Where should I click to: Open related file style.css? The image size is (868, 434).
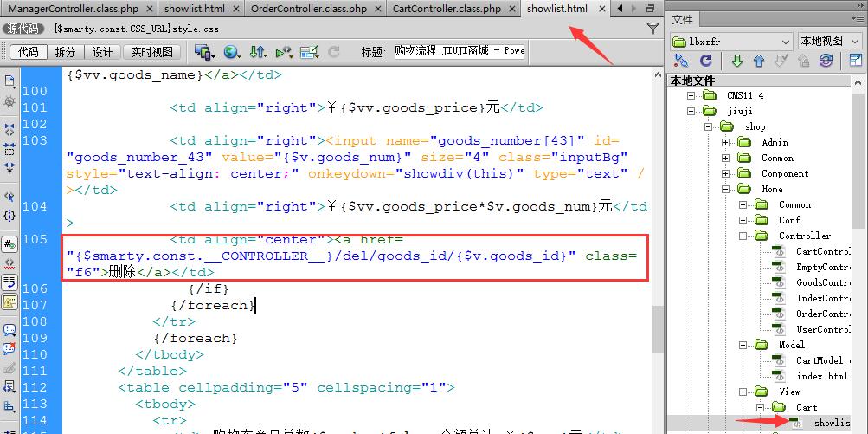[136, 29]
